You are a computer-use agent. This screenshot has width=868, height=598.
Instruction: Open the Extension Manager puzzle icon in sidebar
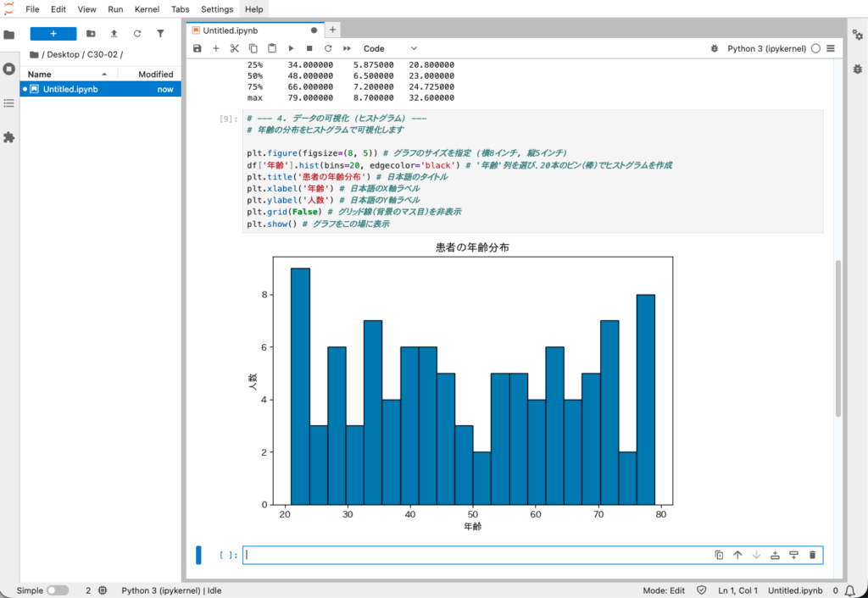click(9, 136)
